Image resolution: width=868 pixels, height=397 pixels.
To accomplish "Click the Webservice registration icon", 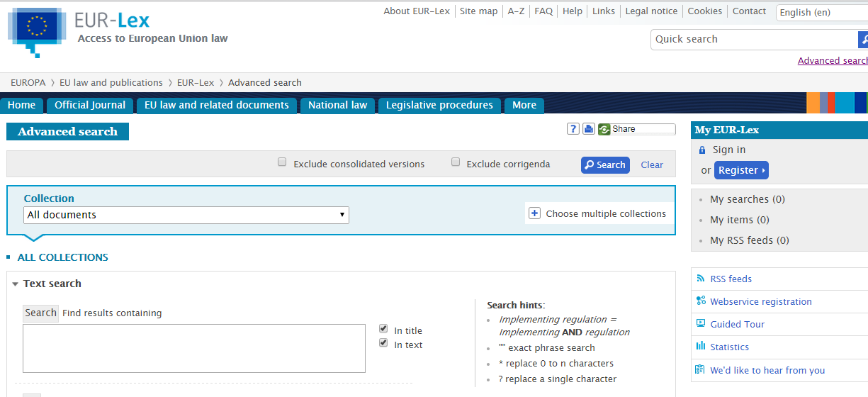I will (701, 301).
